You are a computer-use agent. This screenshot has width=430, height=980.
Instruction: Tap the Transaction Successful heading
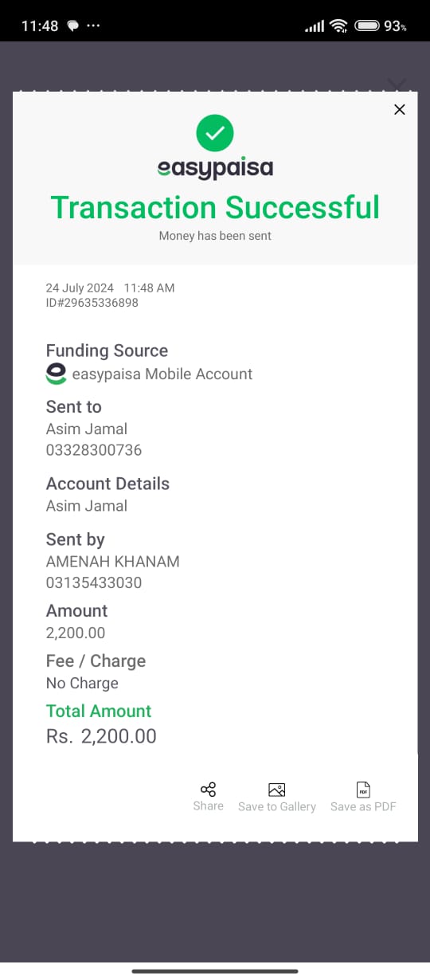click(215, 207)
